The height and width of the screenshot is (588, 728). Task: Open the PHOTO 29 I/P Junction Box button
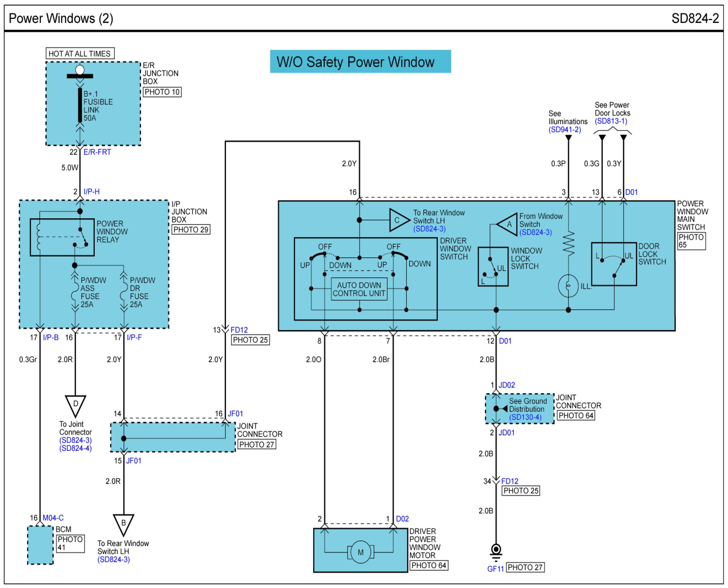tap(191, 229)
